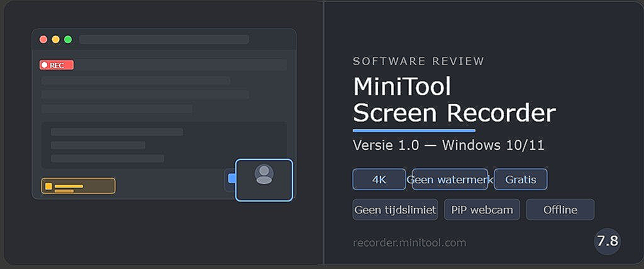Click the green window dot in the mockup
Viewport: 644px width, 269px height.
[x=68, y=40]
